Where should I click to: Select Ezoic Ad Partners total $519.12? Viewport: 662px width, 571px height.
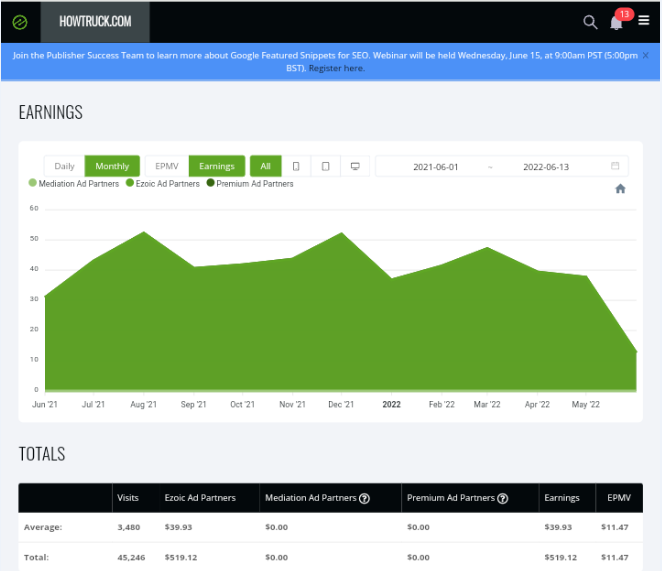coord(181,557)
